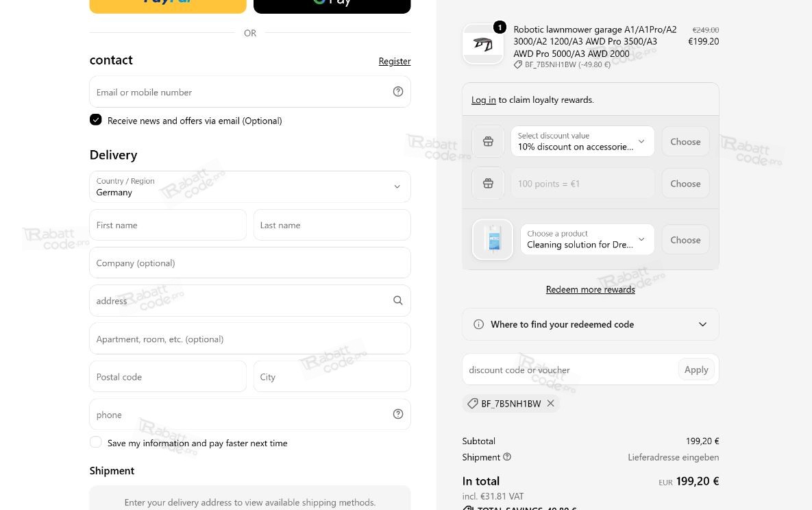812x510 pixels.
Task: Click the lawnmower garage product thumbnail
Action: [482, 45]
